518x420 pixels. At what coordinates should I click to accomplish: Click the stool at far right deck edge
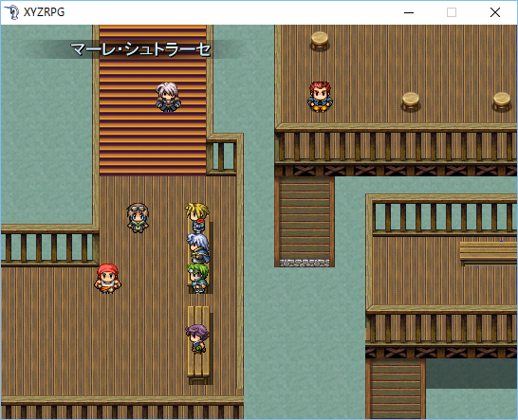point(502,101)
